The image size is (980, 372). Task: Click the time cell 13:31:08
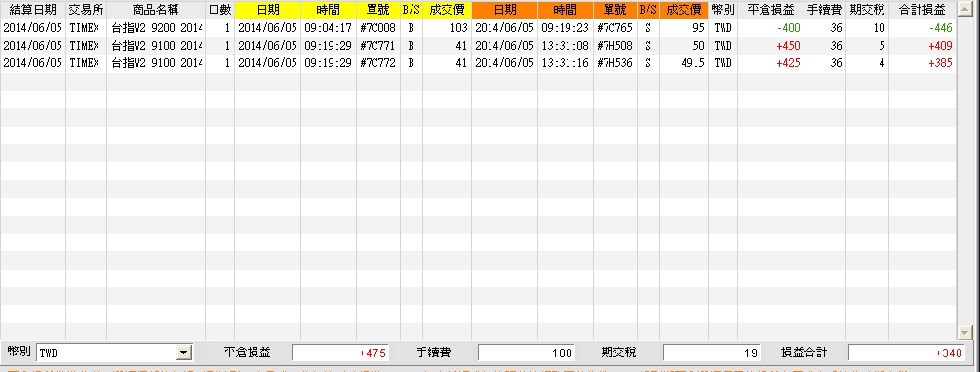pos(566,46)
